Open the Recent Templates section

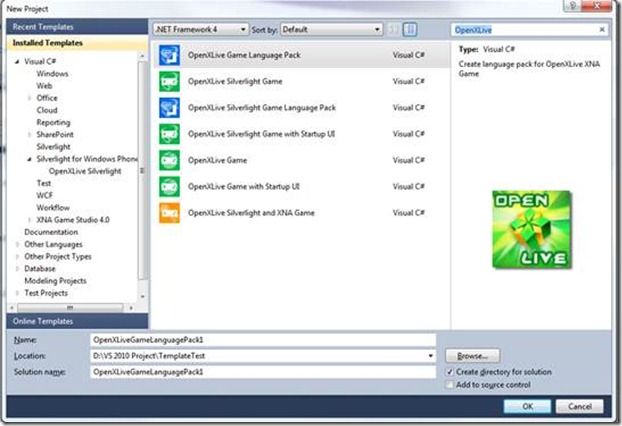click(x=77, y=27)
